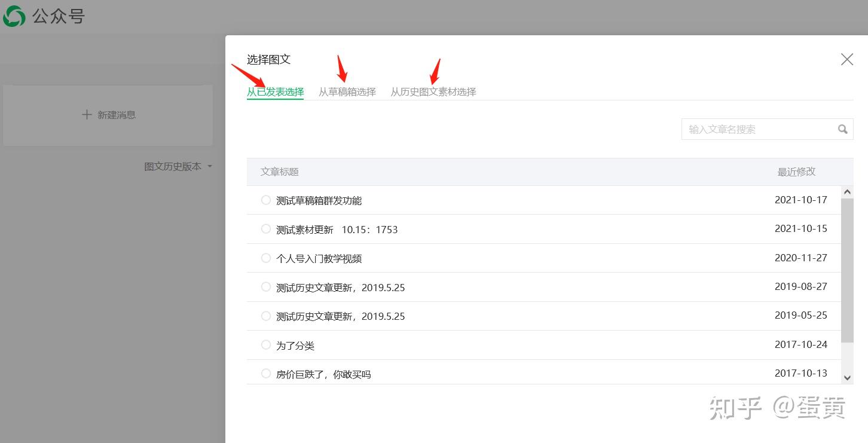Click the date 2017-10-13
This screenshot has width=868, height=443.
pos(801,373)
